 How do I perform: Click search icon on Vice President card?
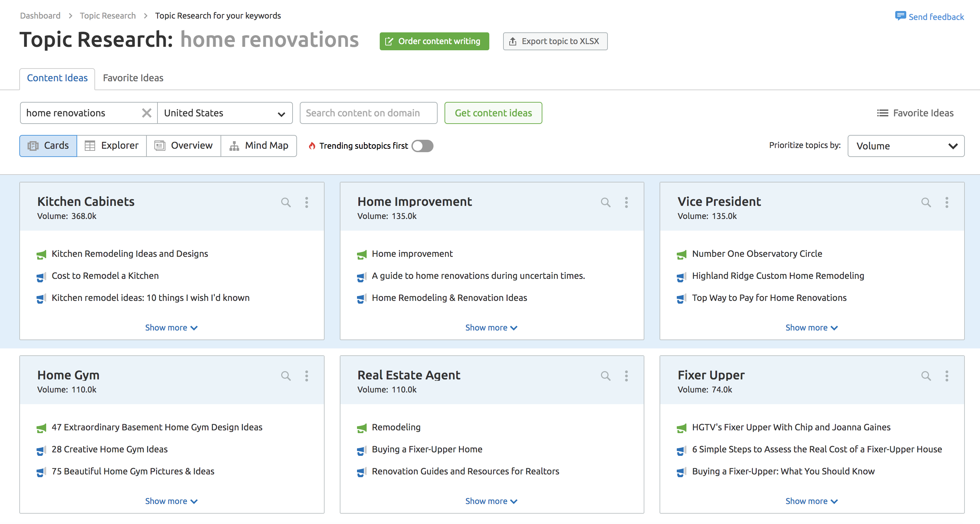(926, 202)
